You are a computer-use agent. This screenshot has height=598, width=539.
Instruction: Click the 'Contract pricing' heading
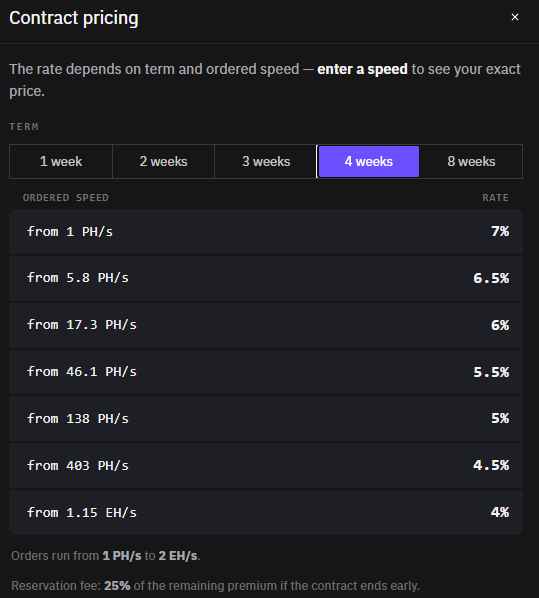point(74,18)
